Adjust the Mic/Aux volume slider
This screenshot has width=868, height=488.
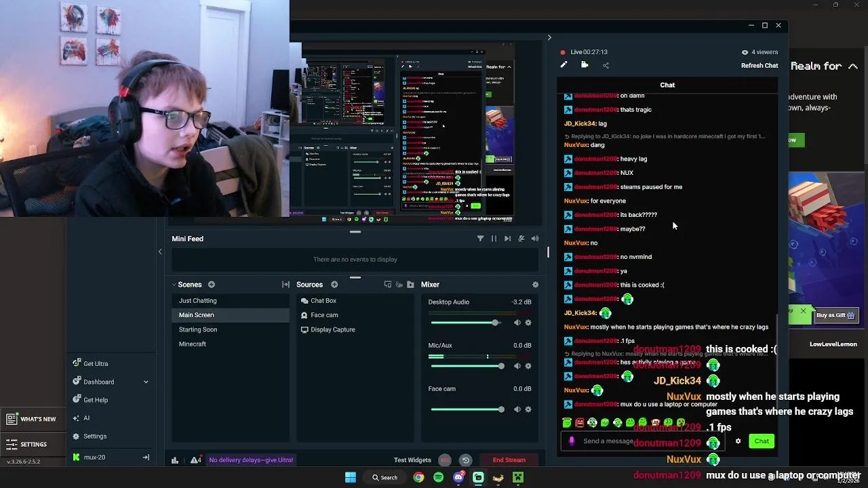pos(467,366)
